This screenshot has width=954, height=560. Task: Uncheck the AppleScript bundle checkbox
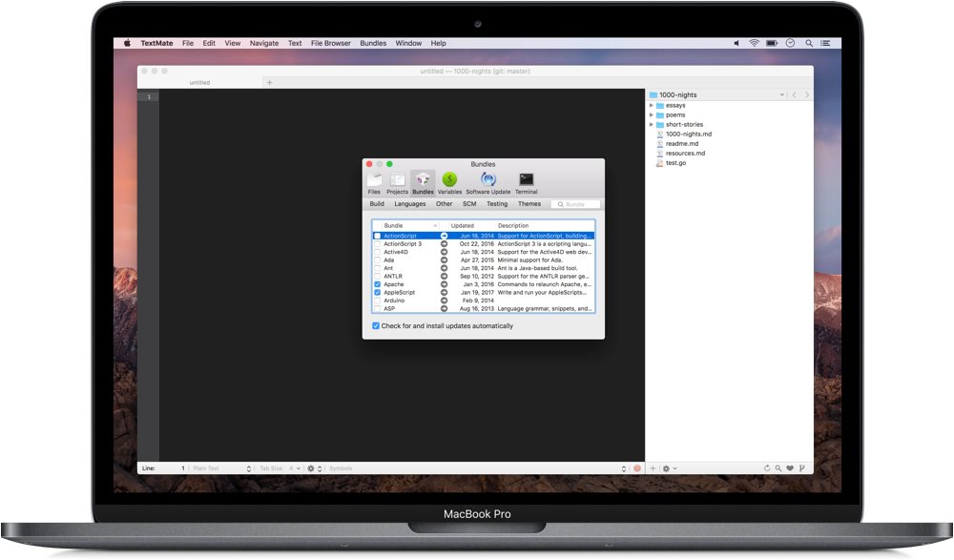(377, 292)
